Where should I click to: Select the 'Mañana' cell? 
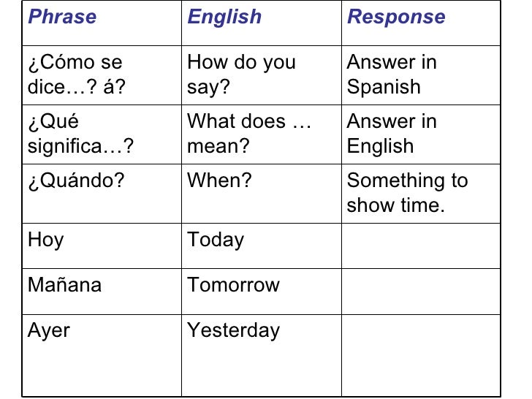(64, 285)
